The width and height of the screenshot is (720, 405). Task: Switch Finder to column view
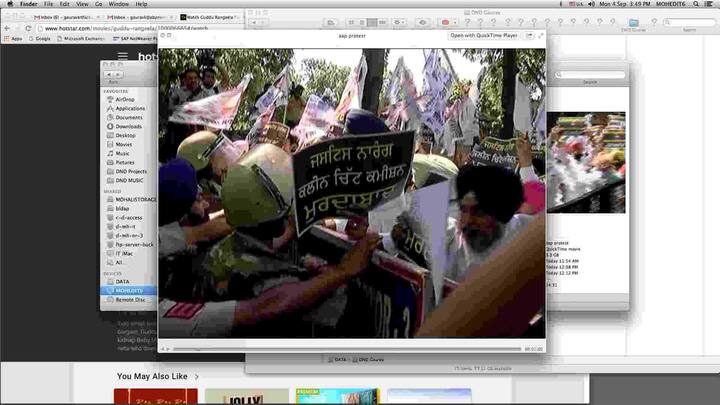pyautogui.click(x=372, y=22)
